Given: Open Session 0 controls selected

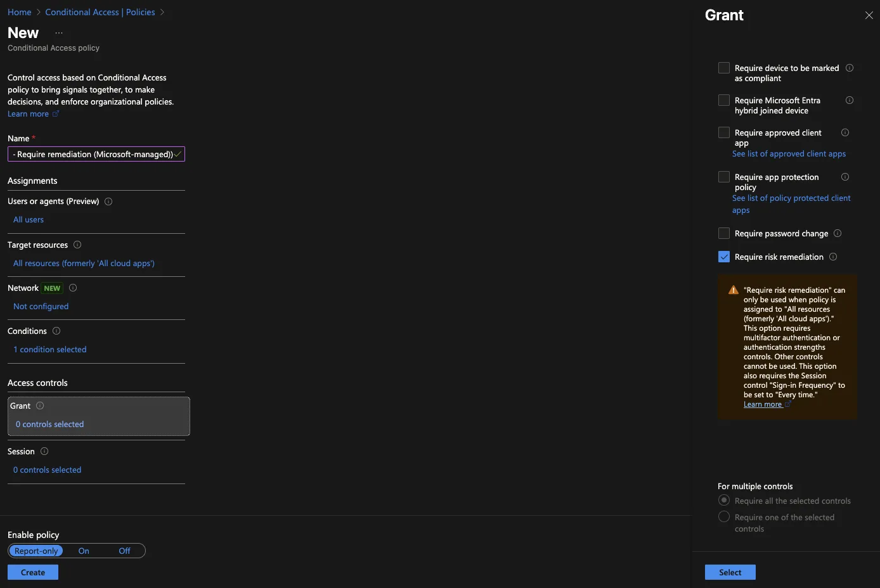Looking at the screenshot, I should pos(48,470).
